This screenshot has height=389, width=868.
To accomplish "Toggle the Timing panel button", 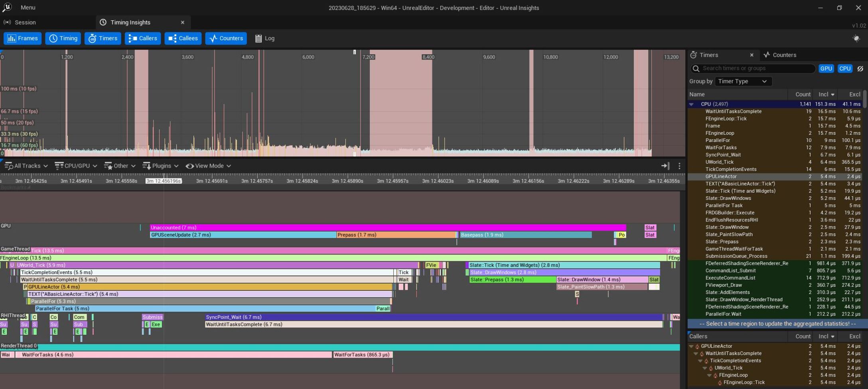I will (x=63, y=38).
